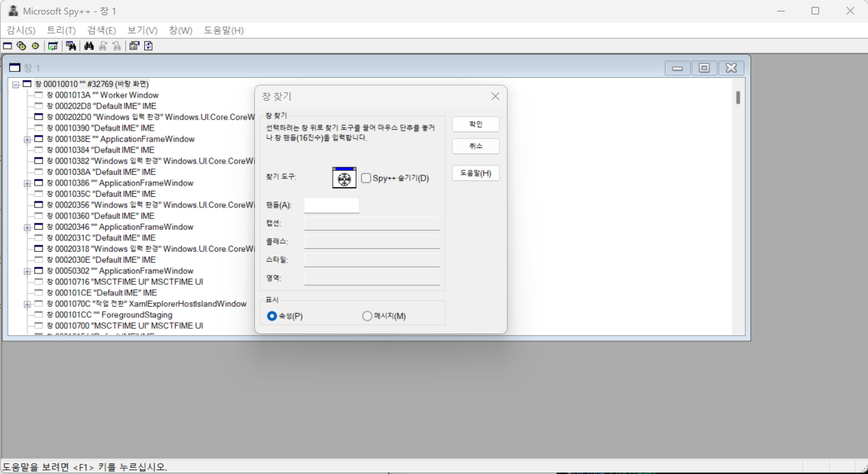Click the Log Messages toolbar icon
This screenshot has width=868, height=474.
click(x=53, y=46)
